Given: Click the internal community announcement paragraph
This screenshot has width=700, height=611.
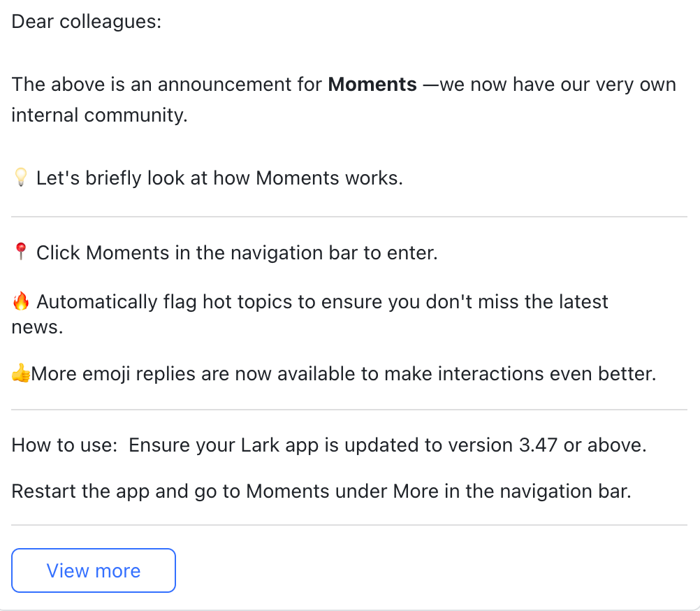Looking at the screenshot, I should 342,99.
